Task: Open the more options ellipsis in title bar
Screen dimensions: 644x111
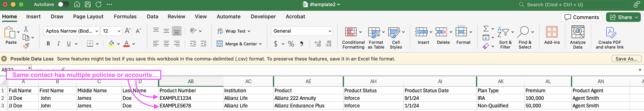Action: pos(109,5)
